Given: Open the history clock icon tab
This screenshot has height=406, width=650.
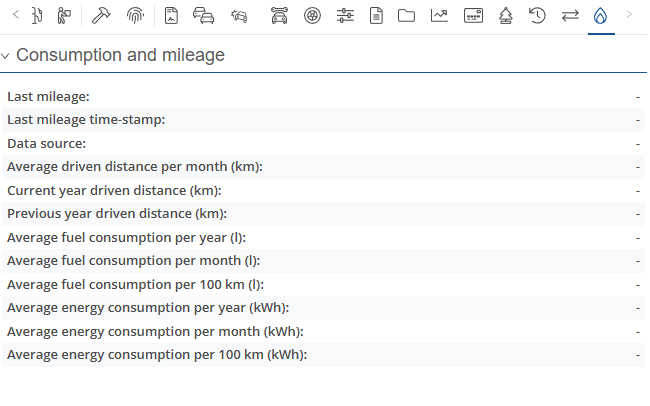Looking at the screenshot, I should [x=537, y=15].
